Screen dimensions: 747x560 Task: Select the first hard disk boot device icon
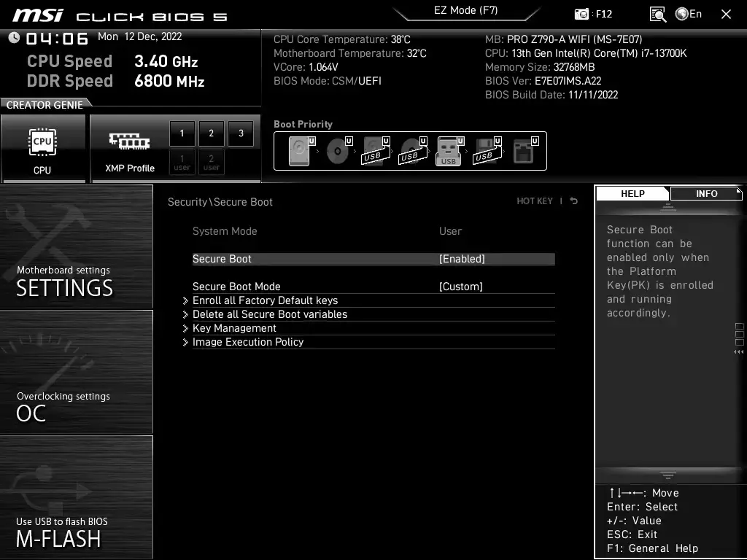click(x=300, y=151)
